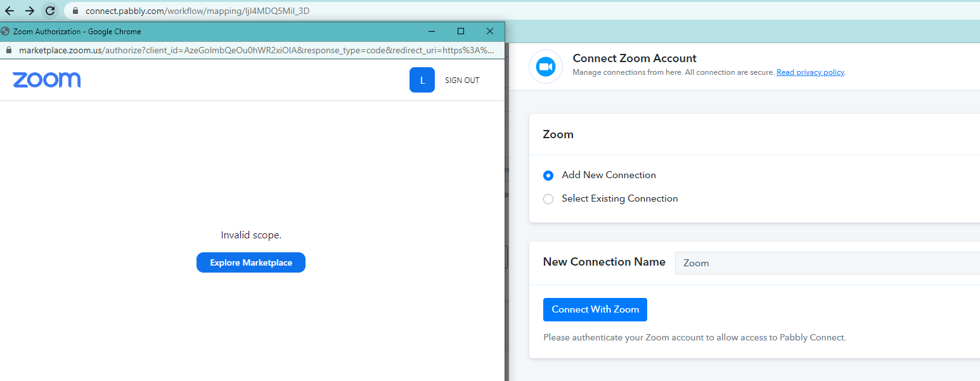Click the Zoom section title in Pabbly

(558, 134)
